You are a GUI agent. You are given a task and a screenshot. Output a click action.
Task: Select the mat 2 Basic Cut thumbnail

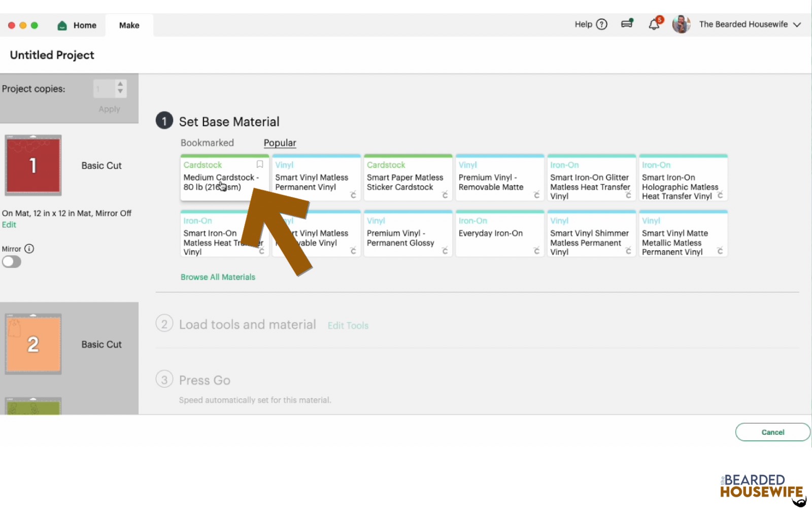pos(32,343)
